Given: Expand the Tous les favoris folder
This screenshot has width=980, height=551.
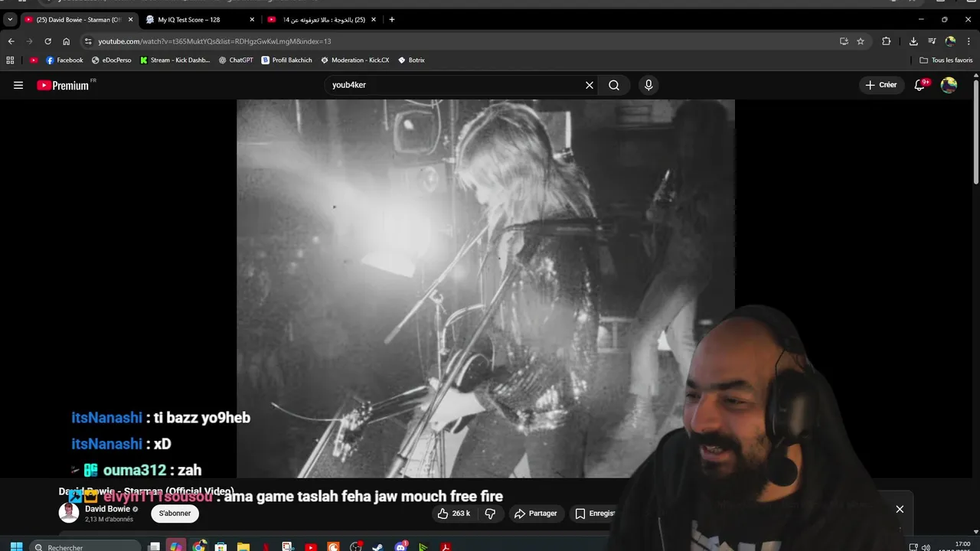Looking at the screenshot, I should click(946, 60).
